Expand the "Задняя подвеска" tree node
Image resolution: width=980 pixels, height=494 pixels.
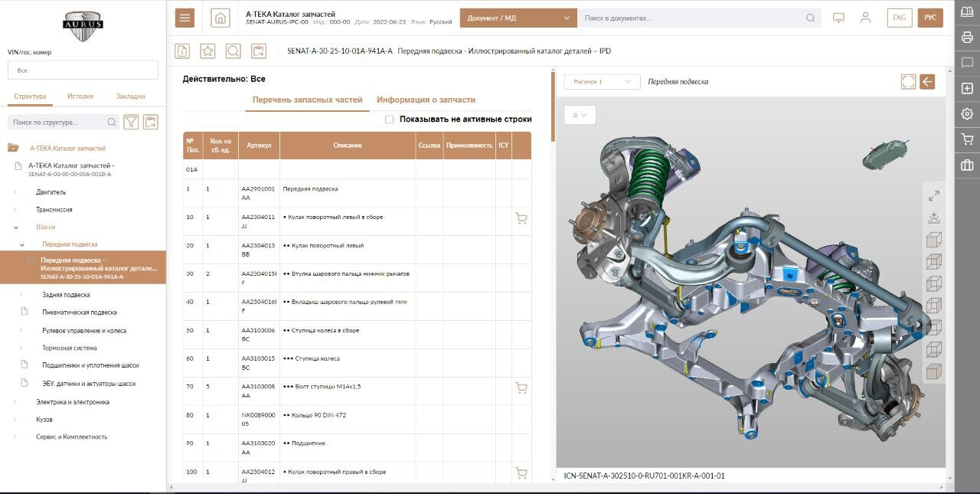[x=22, y=295]
